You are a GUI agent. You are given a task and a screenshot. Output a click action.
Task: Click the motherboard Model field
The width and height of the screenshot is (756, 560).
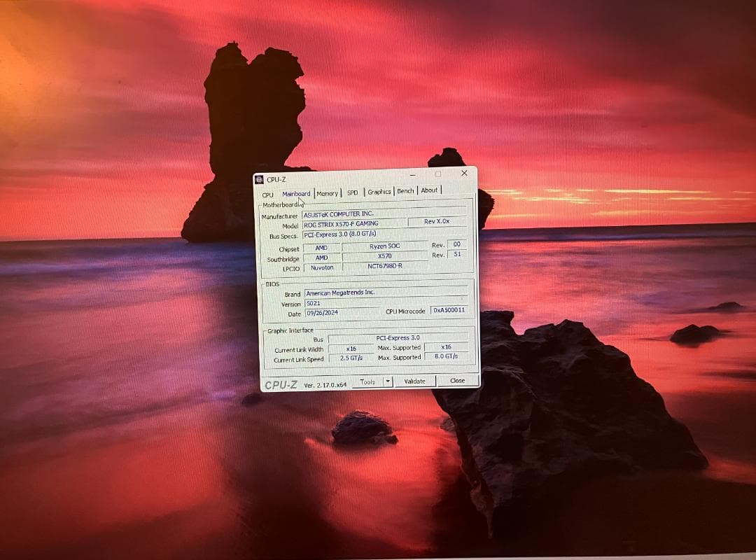point(354,225)
